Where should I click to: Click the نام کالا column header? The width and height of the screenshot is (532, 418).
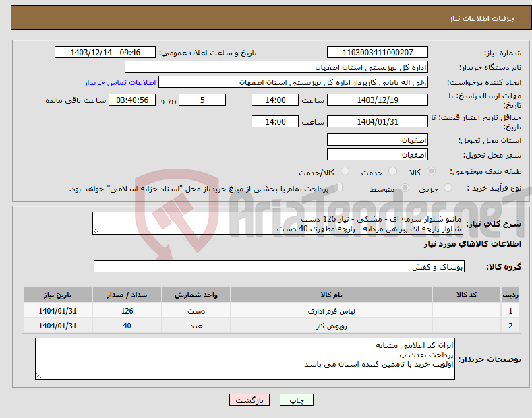tap(331, 295)
